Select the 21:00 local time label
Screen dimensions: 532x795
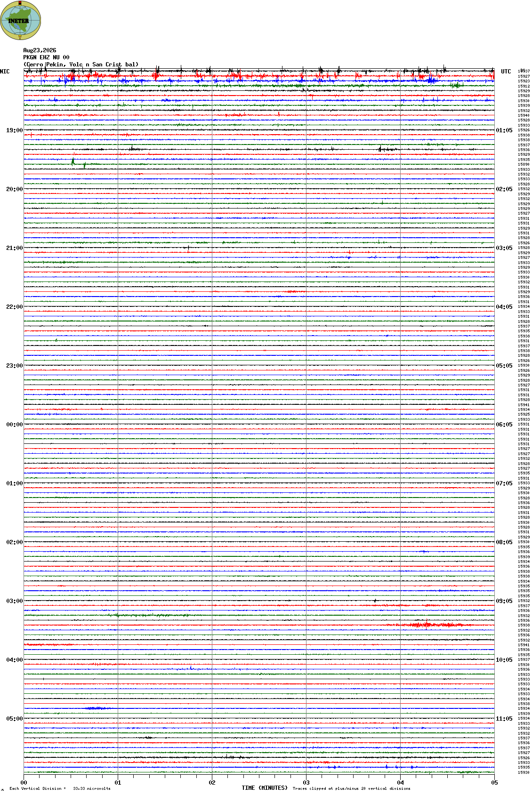point(14,248)
